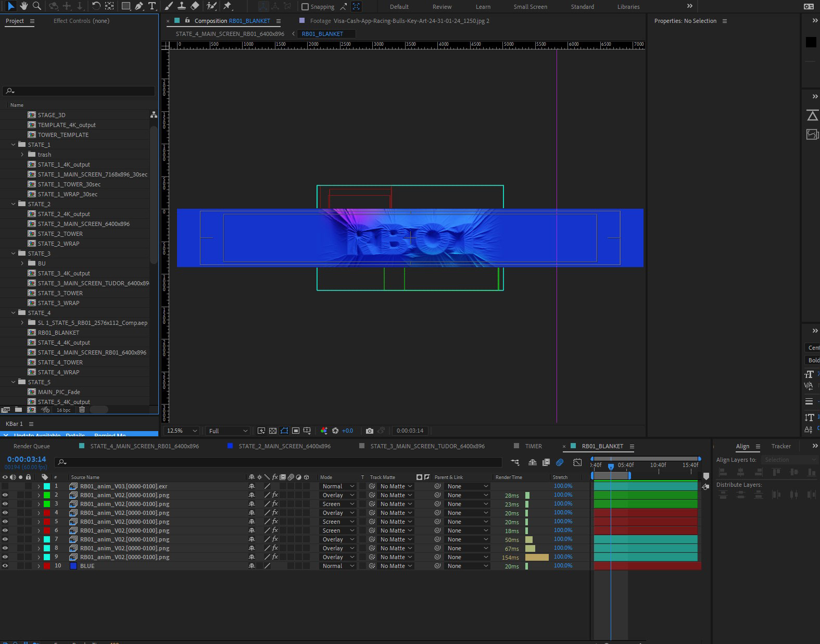Take a snapshot with camera icon
820x644 pixels.
(x=370, y=431)
